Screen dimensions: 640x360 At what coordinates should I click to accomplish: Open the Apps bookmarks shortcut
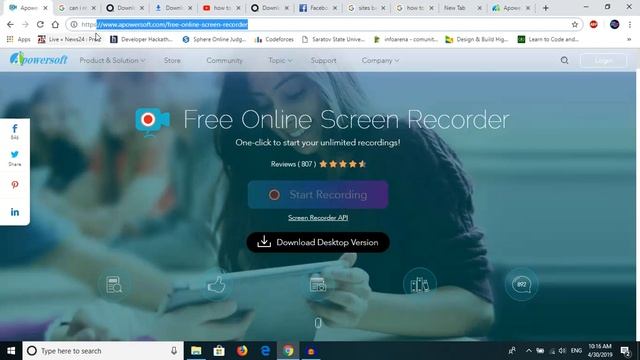(x=18, y=40)
